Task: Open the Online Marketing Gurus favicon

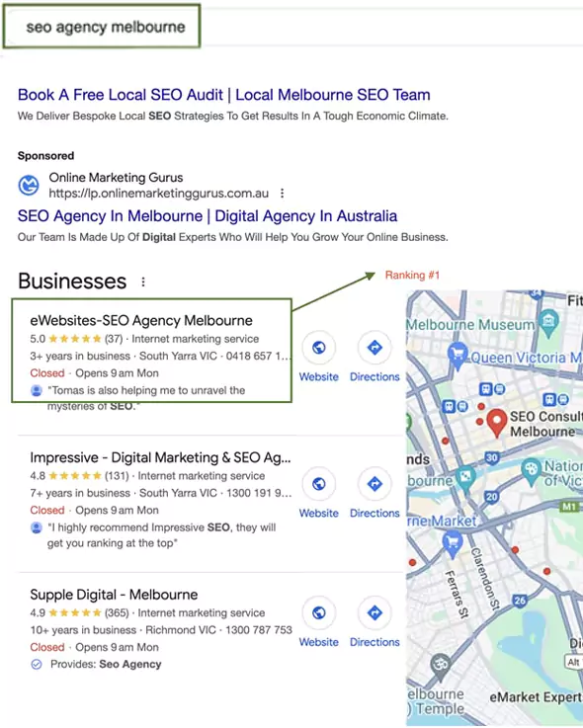Action: click(x=29, y=186)
